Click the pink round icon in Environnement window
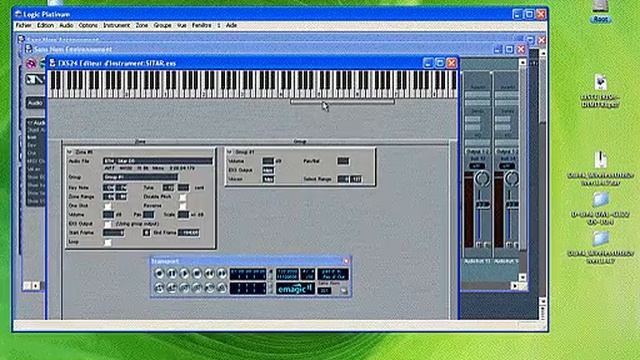640x360 pixels. 31,63
